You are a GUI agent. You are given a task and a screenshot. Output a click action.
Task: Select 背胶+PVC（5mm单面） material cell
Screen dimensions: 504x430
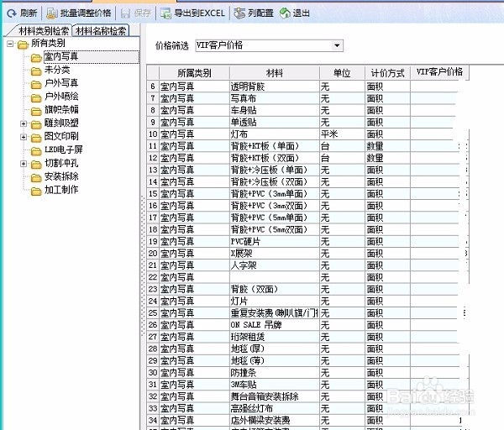pos(275,218)
